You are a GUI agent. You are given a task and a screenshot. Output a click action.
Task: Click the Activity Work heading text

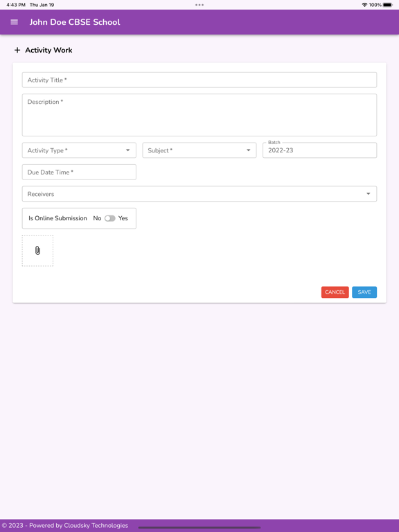point(48,50)
